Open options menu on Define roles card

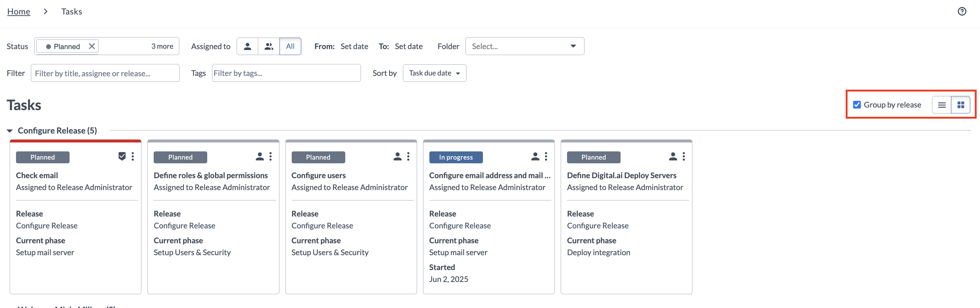(x=270, y=156)
